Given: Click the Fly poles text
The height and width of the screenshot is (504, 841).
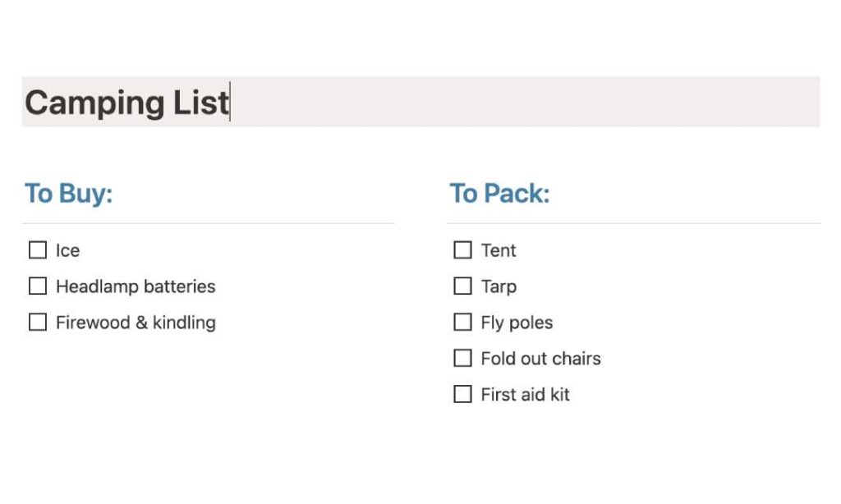Looking at the screenshot, I should coord(517,323).
